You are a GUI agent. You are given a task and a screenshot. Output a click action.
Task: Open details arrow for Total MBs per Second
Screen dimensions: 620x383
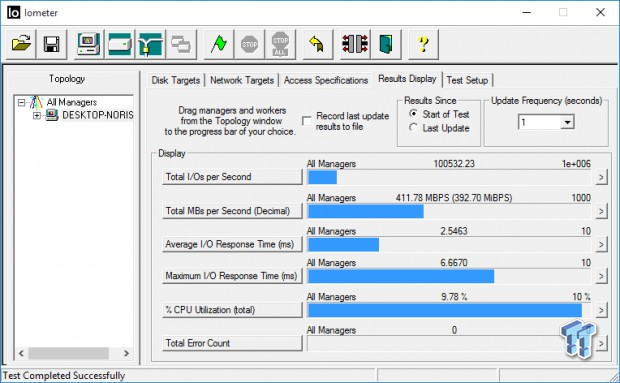[601, 211]
